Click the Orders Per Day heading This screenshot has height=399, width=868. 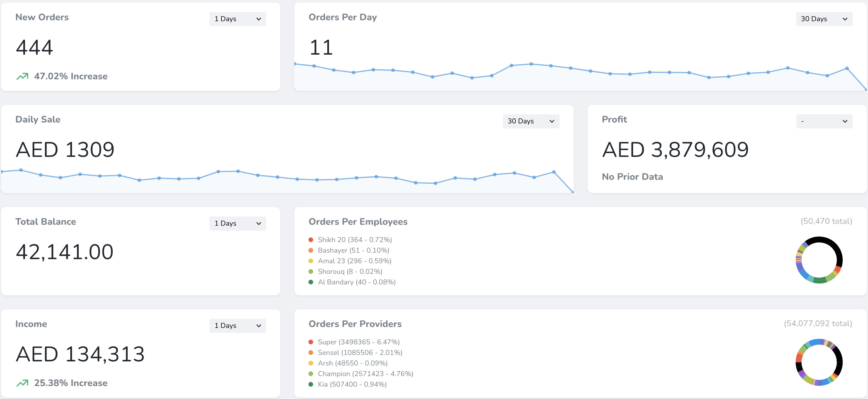343,17
